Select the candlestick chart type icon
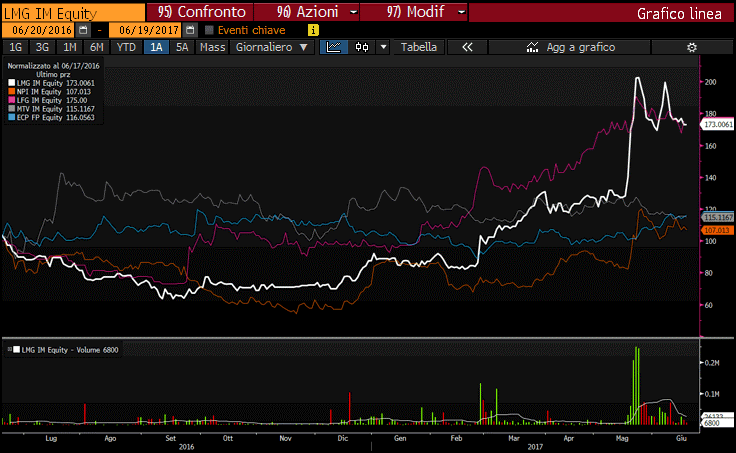 pos(362,47)
